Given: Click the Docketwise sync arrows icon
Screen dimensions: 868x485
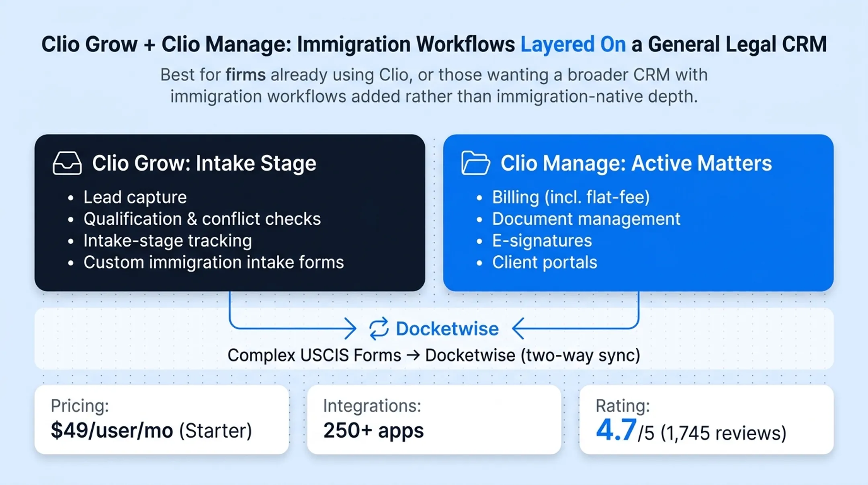Looking at the screenshot, I should (x=379, y=329).
